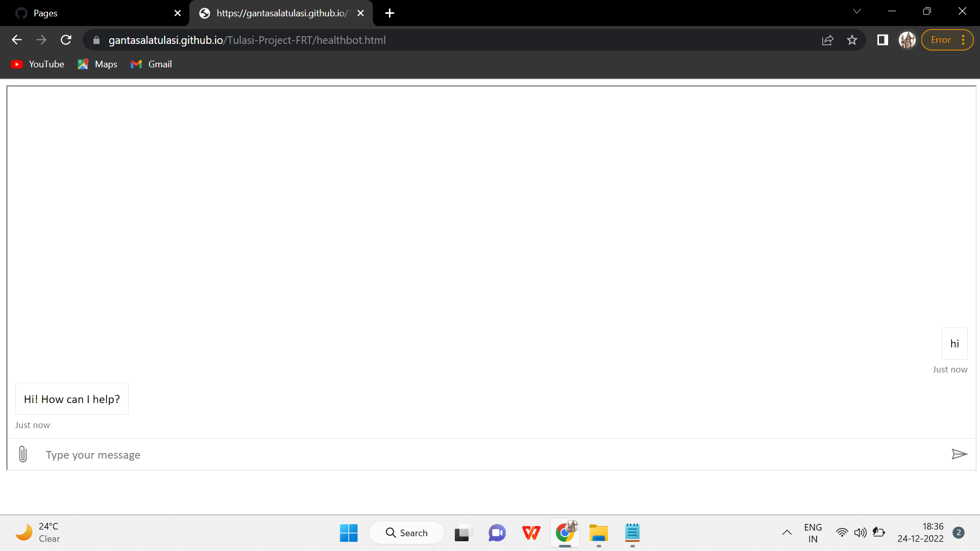Image resolution: width=980 pixels, height=551 pixels.
Task: Click the browser forward arrow
Action: pos(41,40)
